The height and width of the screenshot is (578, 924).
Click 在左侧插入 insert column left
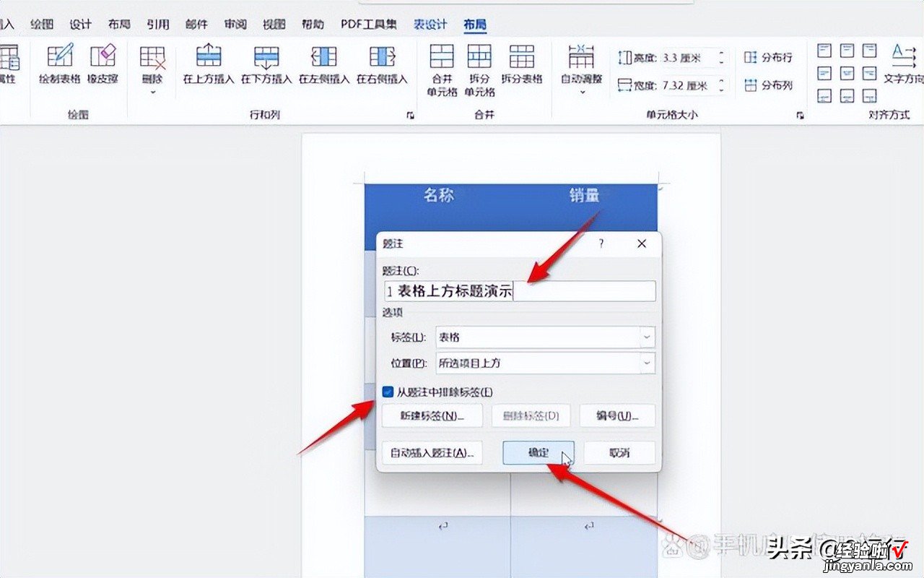coord(324,64)
